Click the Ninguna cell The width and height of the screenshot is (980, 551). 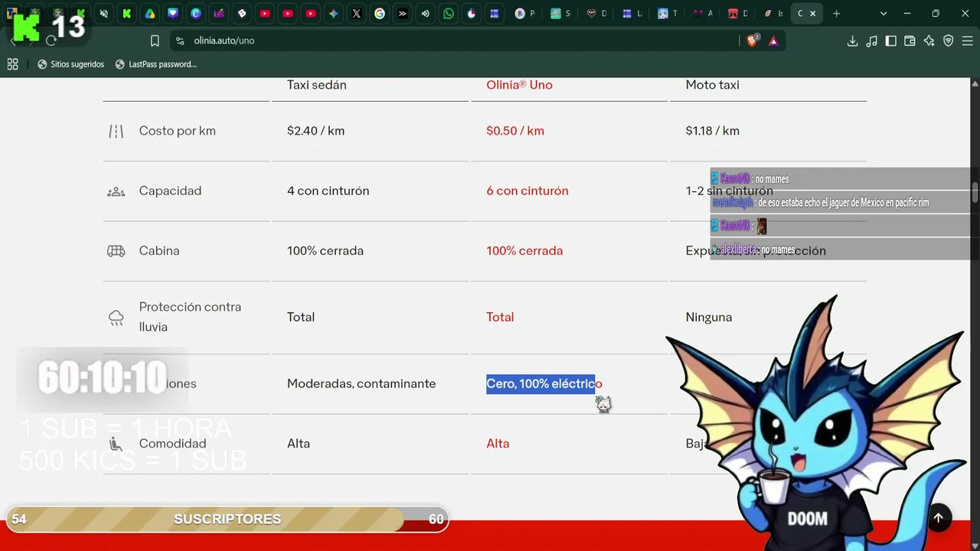709,317
